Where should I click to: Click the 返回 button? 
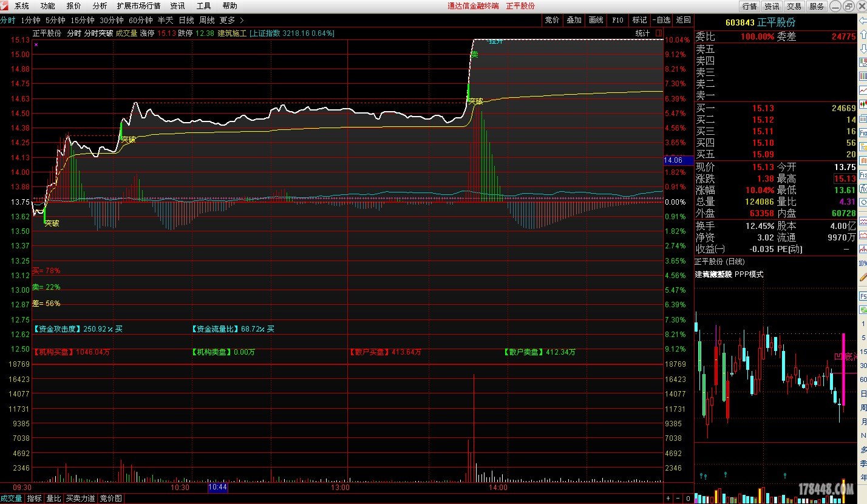click(683, 19)
